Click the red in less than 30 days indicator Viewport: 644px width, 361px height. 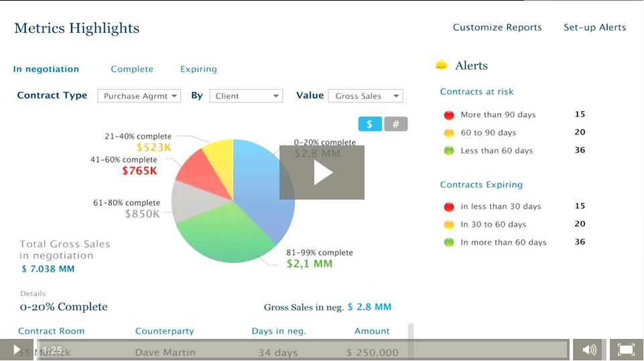pos(449,206)
